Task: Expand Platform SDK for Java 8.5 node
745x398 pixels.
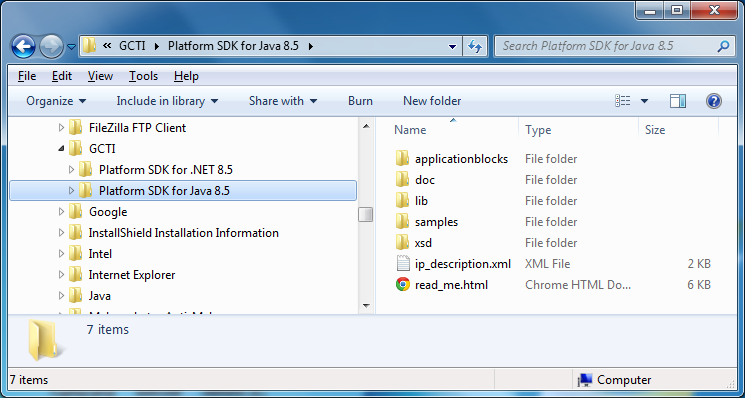Action: (x=71, y=190)
